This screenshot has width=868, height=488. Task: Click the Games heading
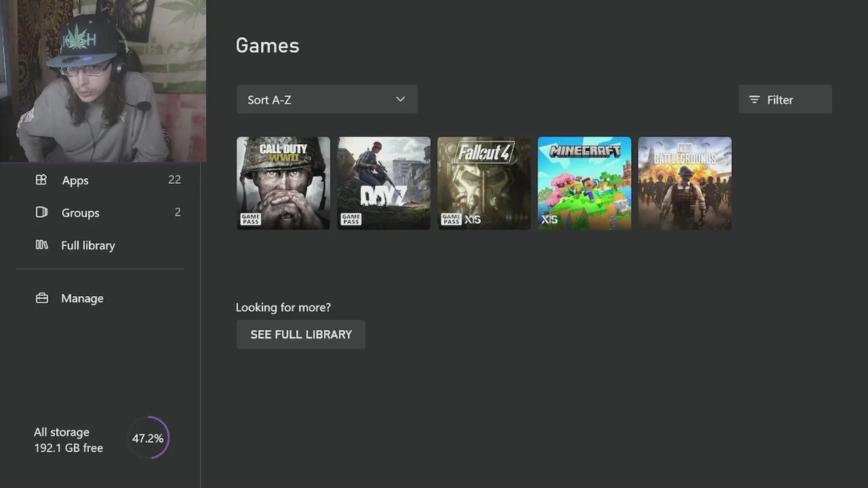pos(267,45)
